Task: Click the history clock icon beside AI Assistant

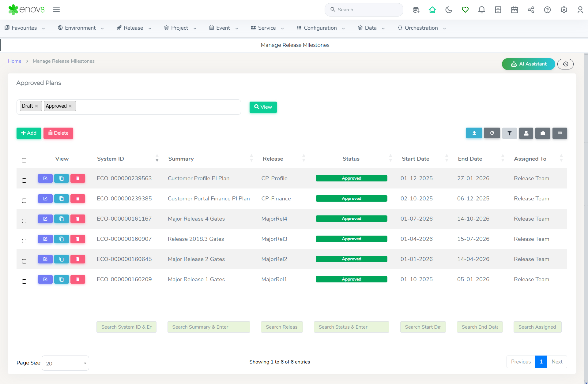Action: click(x=565, y=64)
